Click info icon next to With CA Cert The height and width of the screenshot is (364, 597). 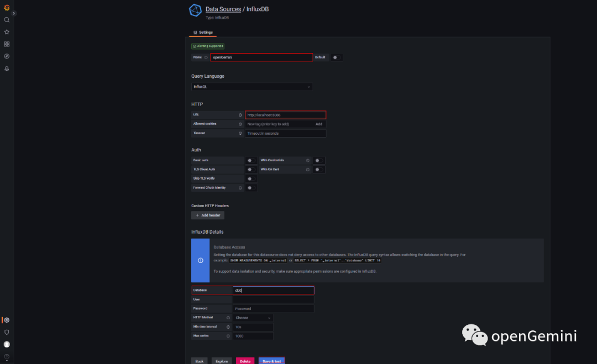pos(308,170)
